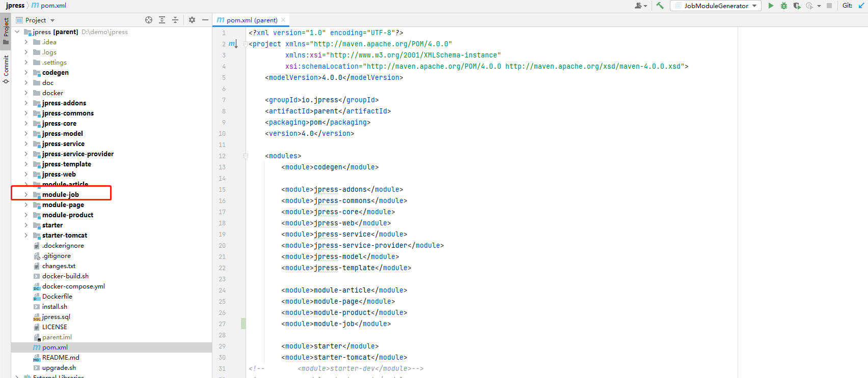
Task: Open the parent.iml file
Action: [57, 337]
